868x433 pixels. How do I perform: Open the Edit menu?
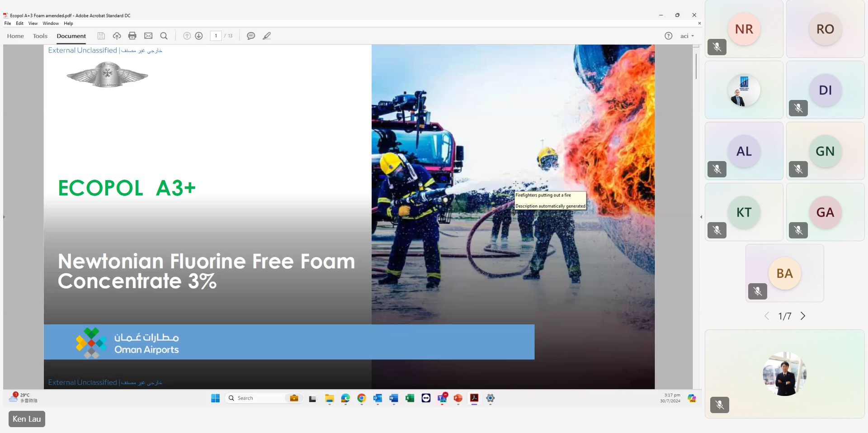[x=20, y=24]
